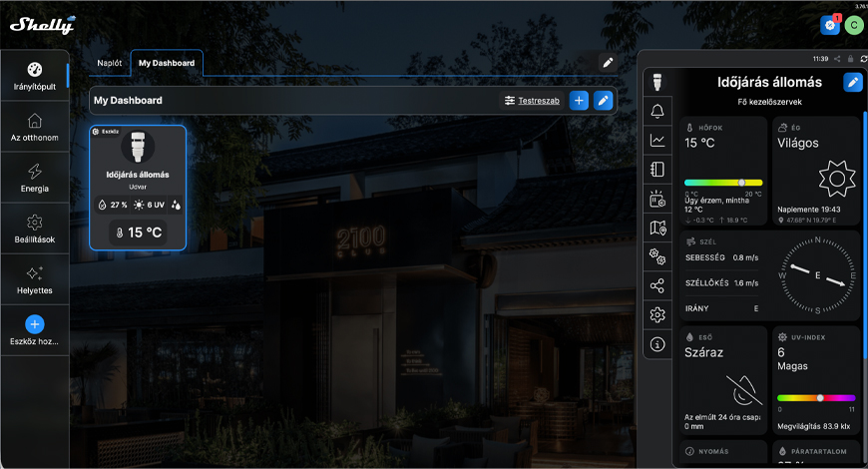Screen dimensions: 868x469
Task: Edit My Dashboard with the blue pencil
Action: coord(603,101)
